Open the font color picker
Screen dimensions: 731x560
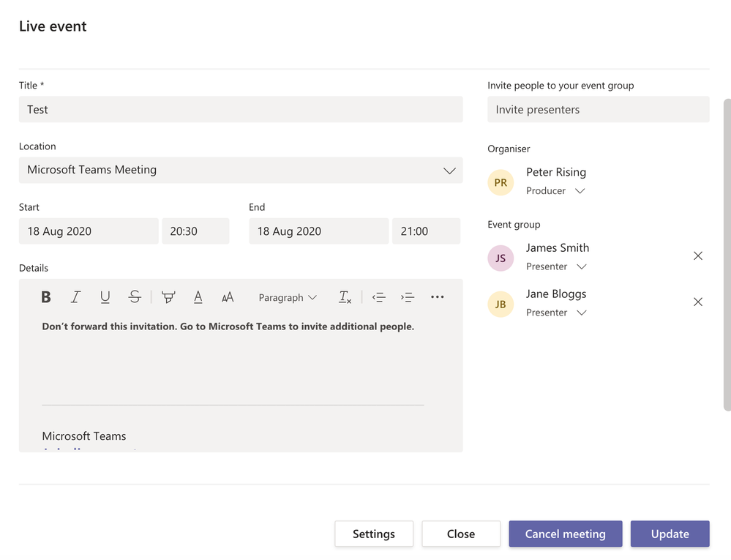click(x=198, y=297)
